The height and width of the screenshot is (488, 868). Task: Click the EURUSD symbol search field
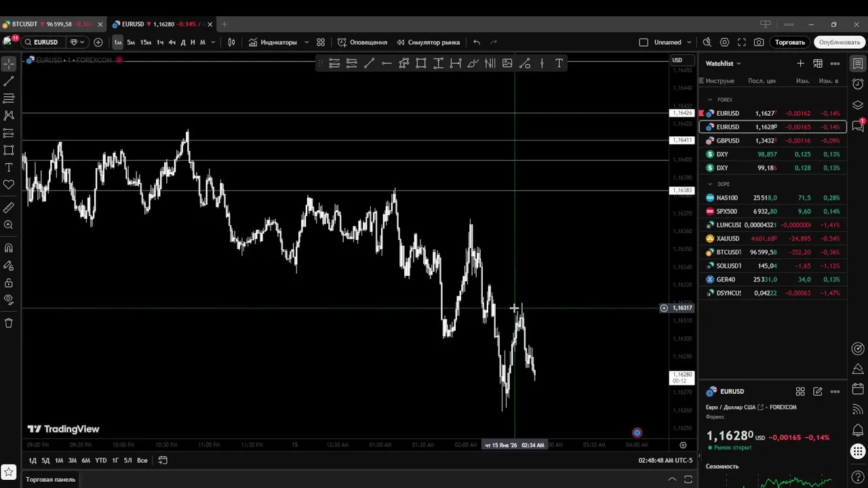point(45,42)
